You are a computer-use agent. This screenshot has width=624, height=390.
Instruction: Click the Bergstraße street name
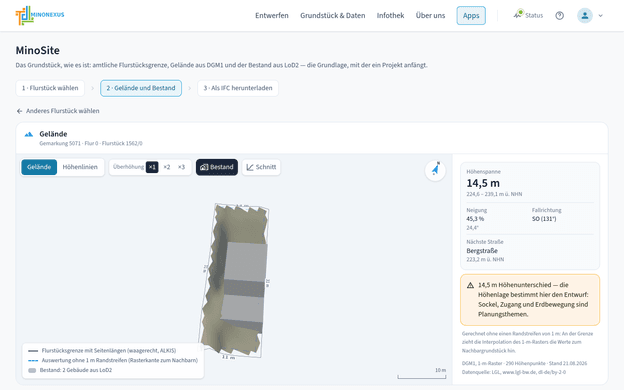pyautogui.click(x=482, y=251)
